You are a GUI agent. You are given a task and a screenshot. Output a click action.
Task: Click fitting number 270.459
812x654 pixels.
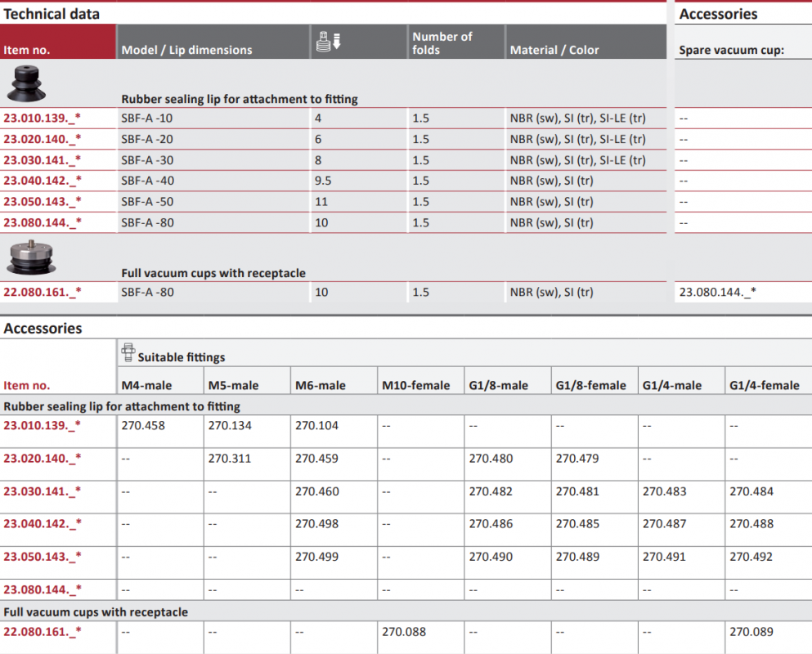click(317, 459)
